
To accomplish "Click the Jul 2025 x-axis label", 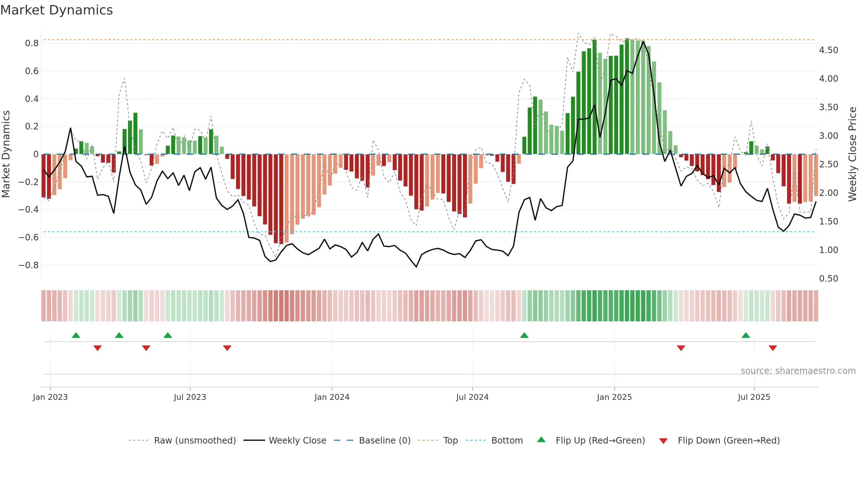I will point(754,397).
